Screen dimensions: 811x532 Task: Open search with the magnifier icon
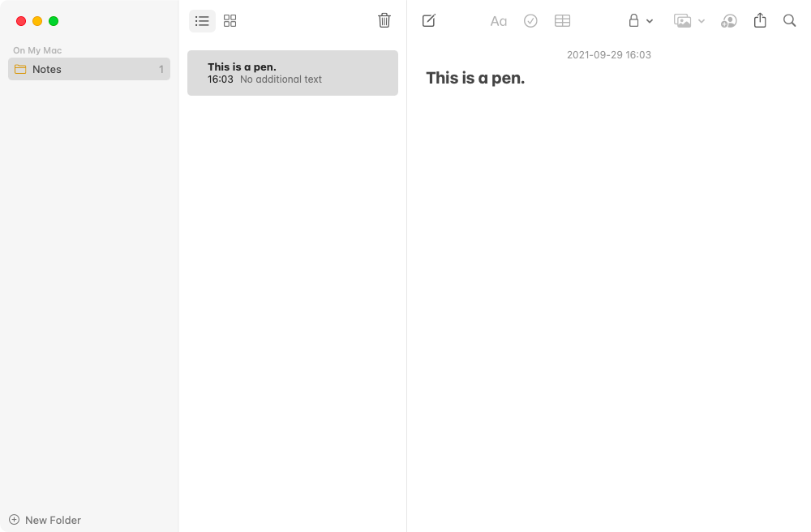click(x=789, y=21)
